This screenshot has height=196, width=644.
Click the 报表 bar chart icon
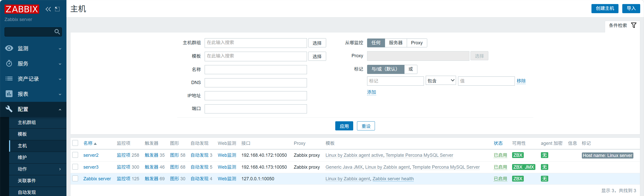tap(9, 94)
